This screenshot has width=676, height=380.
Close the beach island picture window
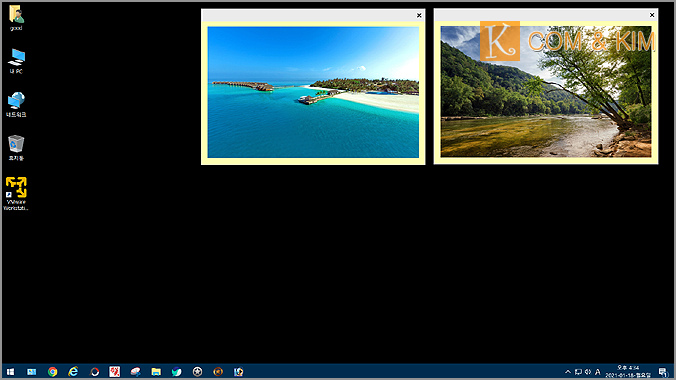coord(419,16)
